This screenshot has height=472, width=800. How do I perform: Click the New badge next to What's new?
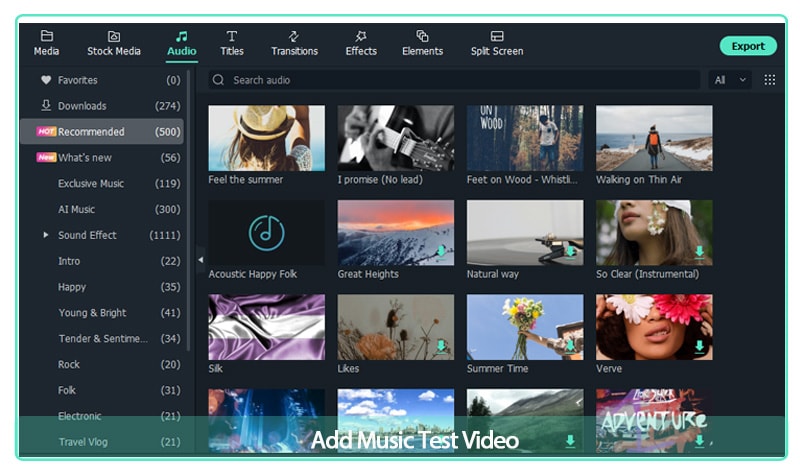click(46, 157)
